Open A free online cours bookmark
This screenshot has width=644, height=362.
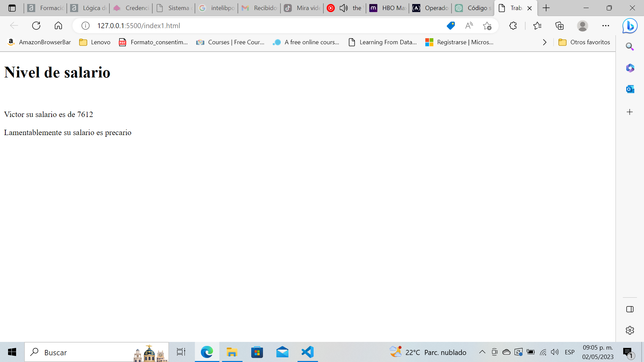(x=306, y=42)
